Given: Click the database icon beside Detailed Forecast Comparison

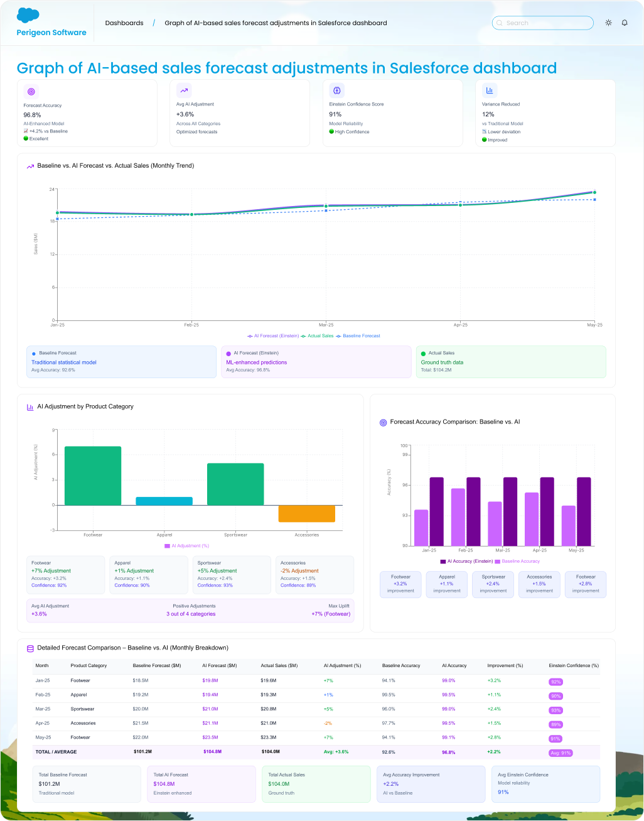Looking at the screenshot, I should point(30,648).
